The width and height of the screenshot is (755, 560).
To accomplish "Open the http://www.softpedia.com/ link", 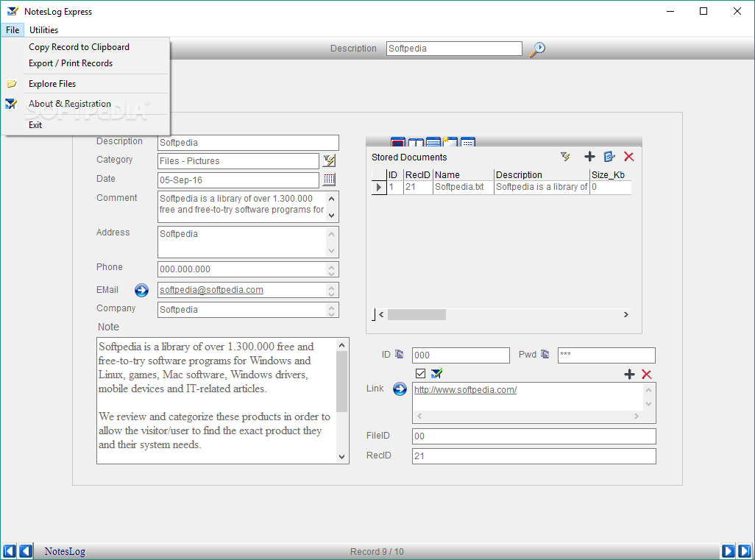I will pos(466,389).
